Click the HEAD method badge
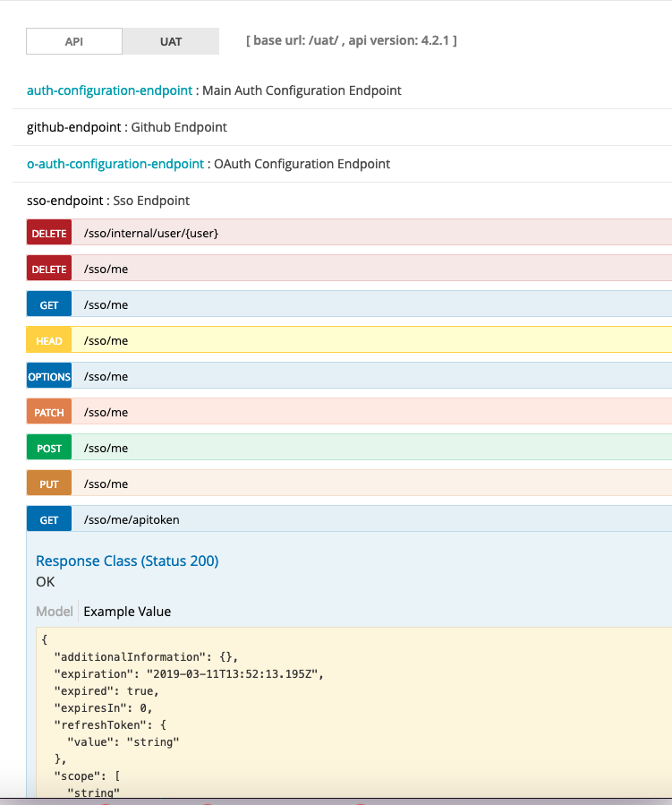672x805 pixels. click(49, 340)
